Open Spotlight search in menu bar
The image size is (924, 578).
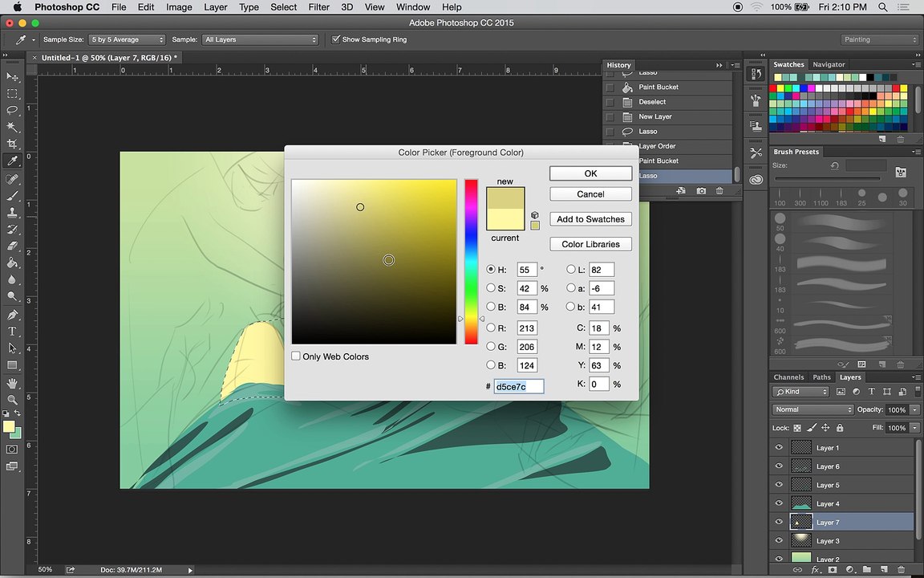[883, 7]
